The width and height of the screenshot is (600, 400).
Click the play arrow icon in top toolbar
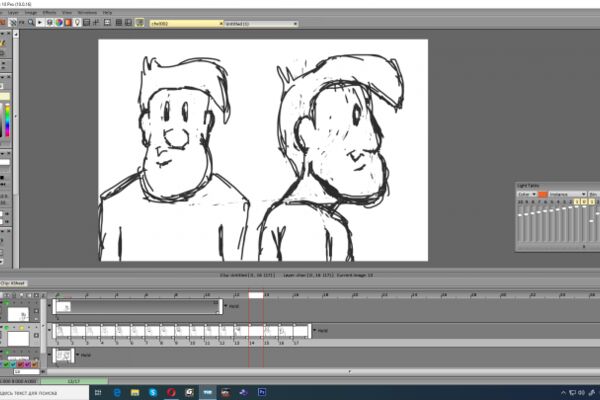(x=40, y=23)
